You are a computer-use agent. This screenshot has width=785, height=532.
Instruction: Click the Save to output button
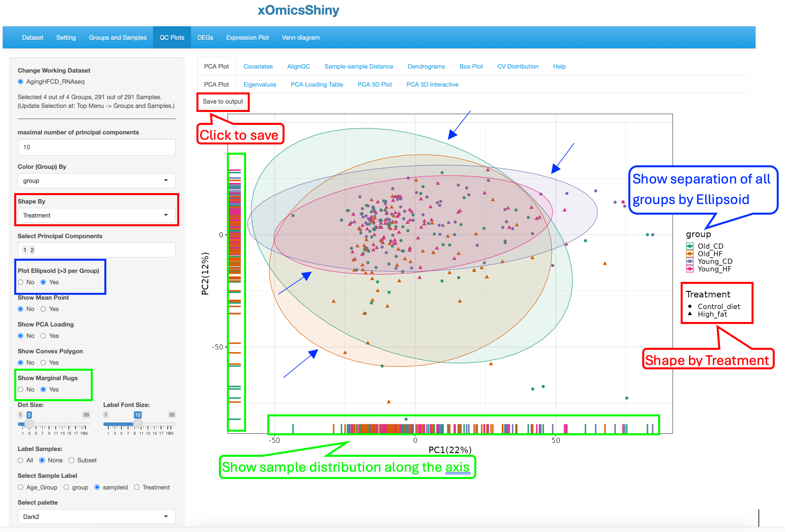coord(223,102)
